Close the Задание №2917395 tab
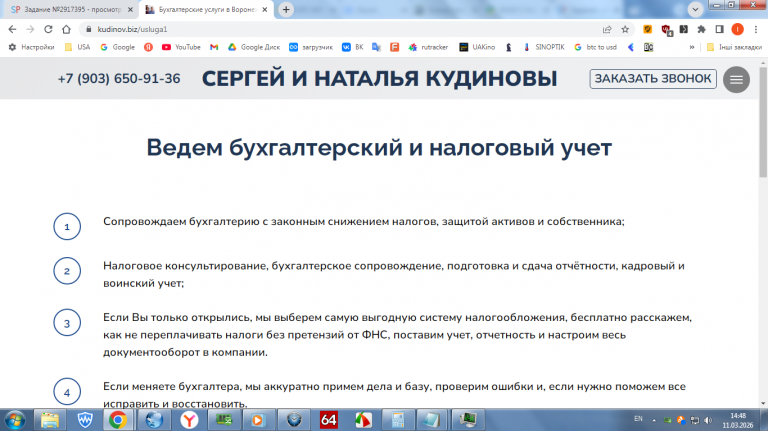The height and width of the screenshot is (431, 768). tap(130, 9)
